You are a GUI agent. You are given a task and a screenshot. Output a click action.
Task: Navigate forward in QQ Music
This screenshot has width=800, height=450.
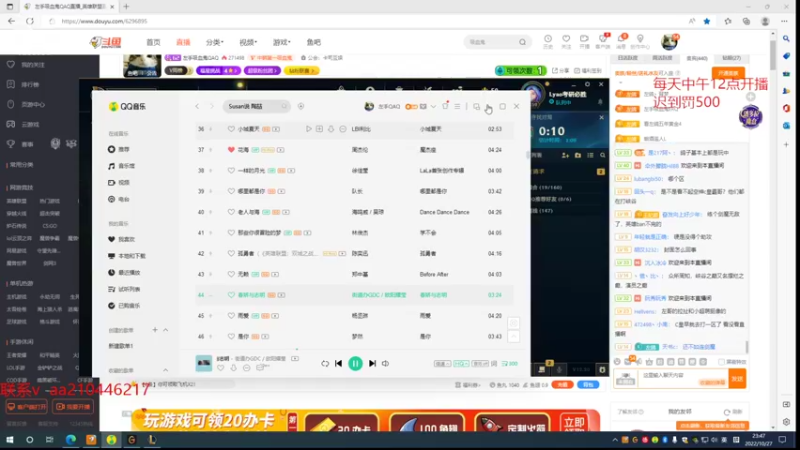pos(212,106)
